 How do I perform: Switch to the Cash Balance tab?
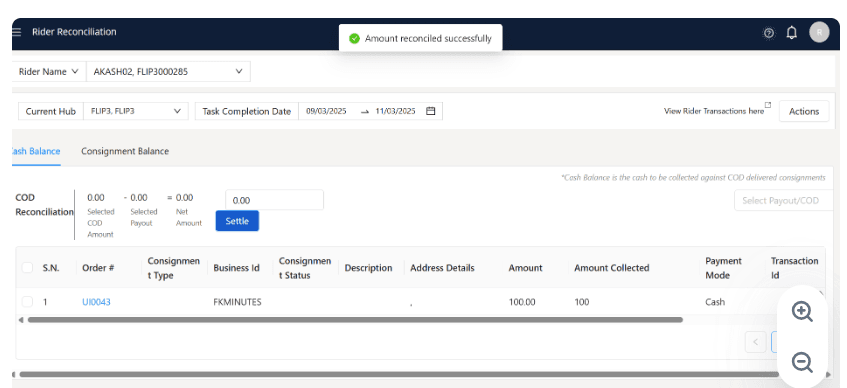click(35, 151)
